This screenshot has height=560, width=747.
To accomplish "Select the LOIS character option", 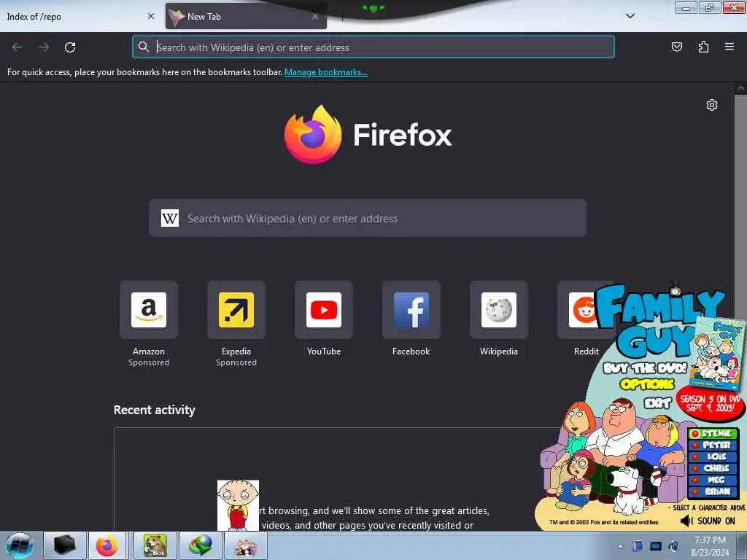I will point(713,456).
